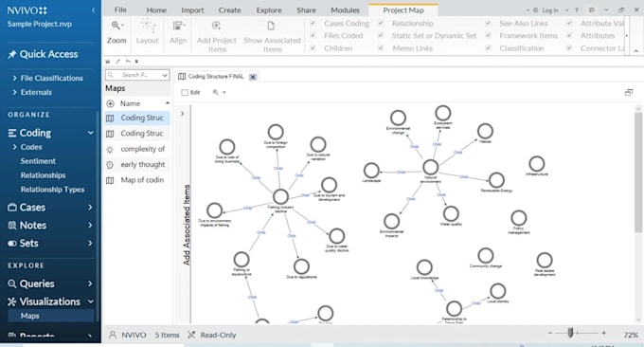Click the zoom slider handle
This screenshot has height=347, width=644.
tap(570, 333)
